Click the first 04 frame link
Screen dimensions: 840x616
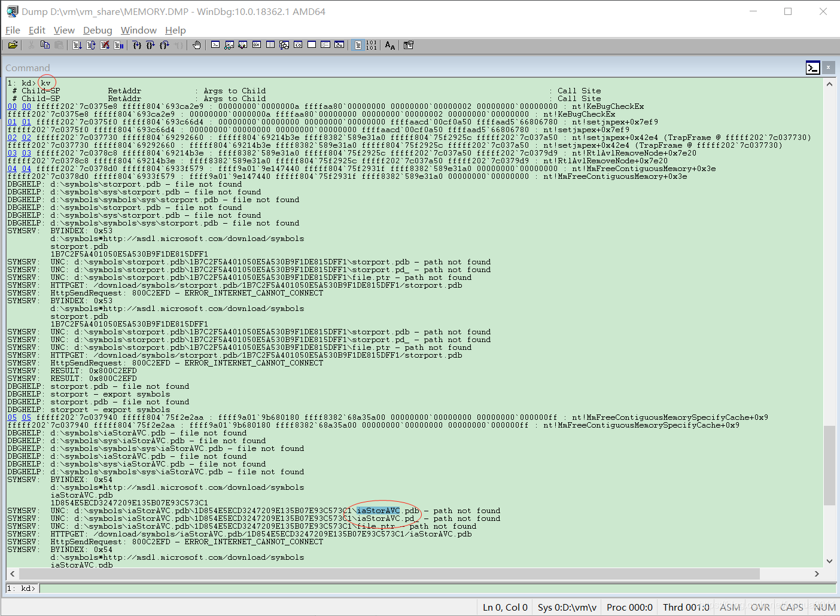point(12,169)
